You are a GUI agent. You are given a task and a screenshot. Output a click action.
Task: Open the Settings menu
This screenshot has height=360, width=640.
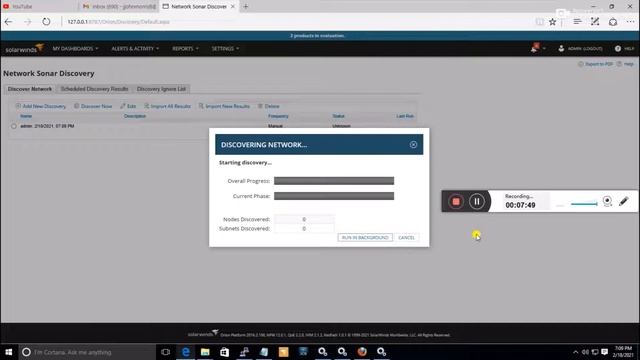click(225, 49)
